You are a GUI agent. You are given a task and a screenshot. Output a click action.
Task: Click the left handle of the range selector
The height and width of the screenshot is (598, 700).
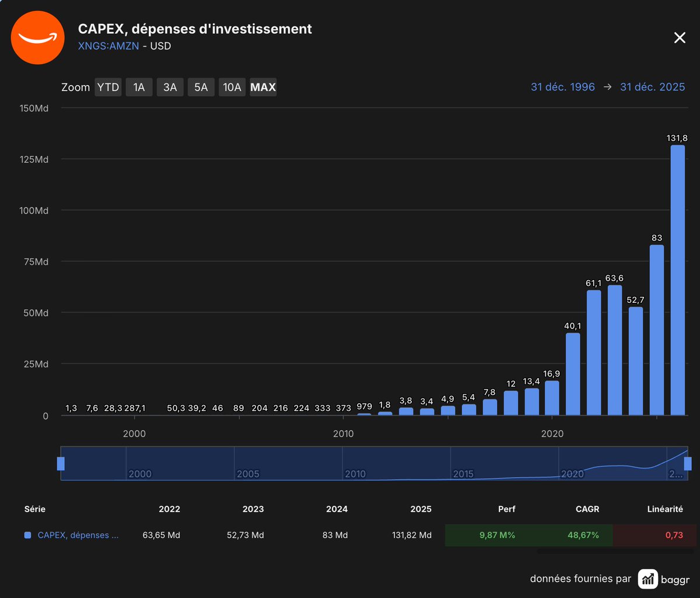point(61,464)
